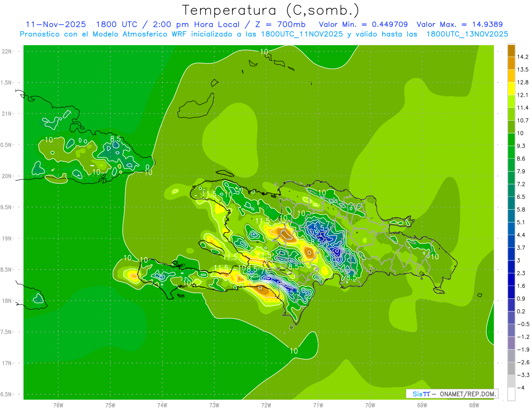
Task: Click the 76W longitude axis label
Action: (58, 405)
